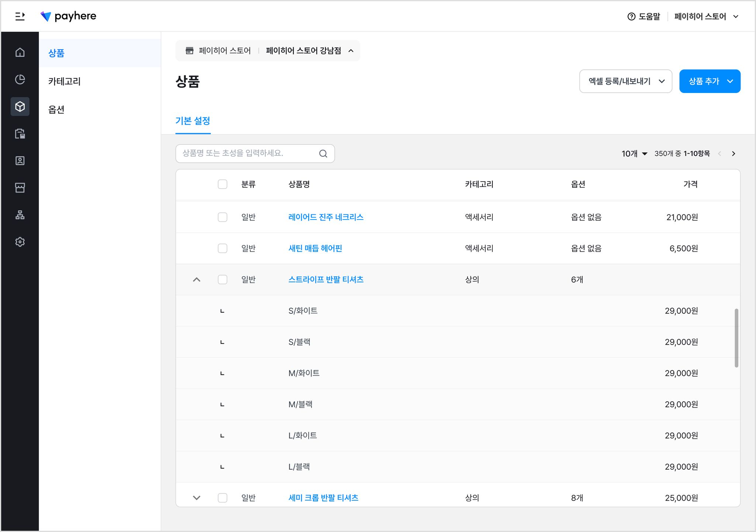756x532 pixels.
Task: Open the 새틴 매듭 헤어핀 product link
Action: [x=315, y=248]
